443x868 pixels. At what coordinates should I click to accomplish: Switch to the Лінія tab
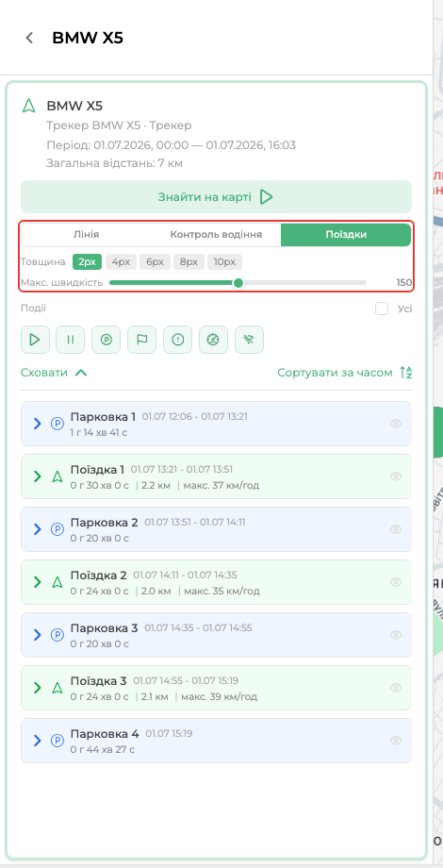[x=87, y=235]
